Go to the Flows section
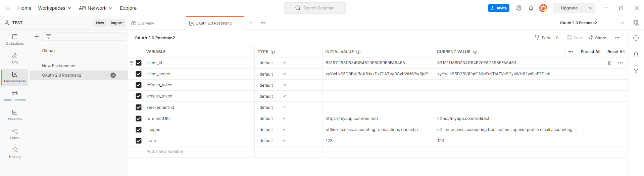 click(15, 134)
